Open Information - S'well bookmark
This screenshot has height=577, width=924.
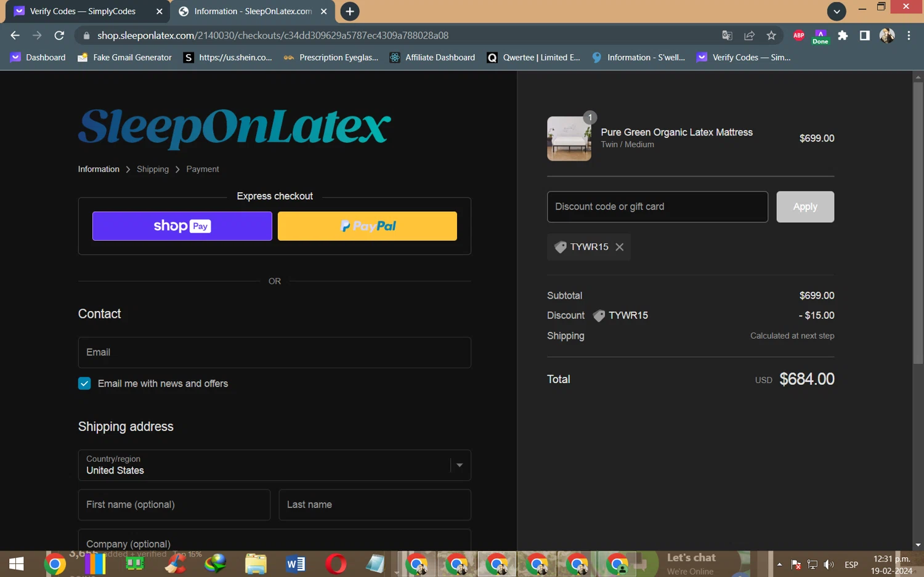639,57
